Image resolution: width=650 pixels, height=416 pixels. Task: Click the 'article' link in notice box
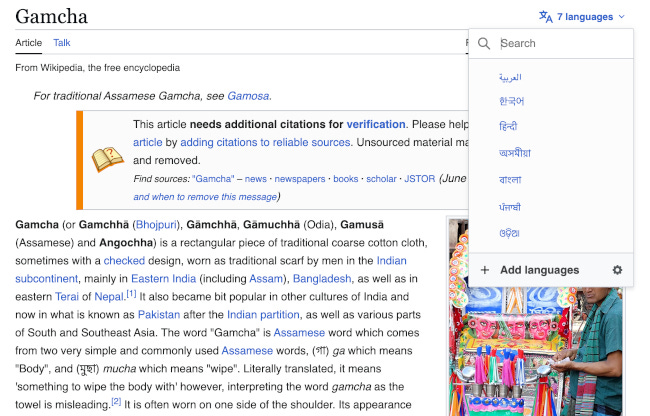tap(148, 142)
